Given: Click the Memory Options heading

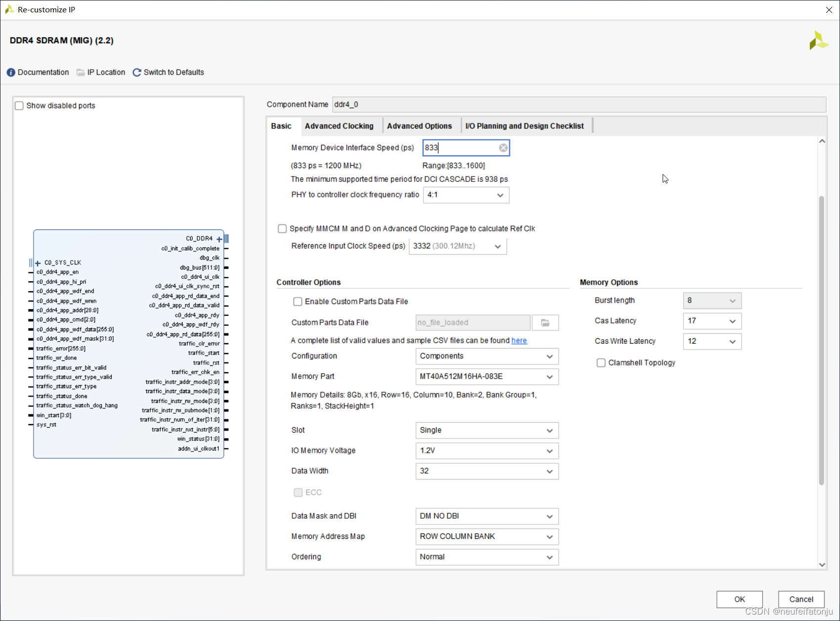Looking at the screenshot, I should click(609, 282).
